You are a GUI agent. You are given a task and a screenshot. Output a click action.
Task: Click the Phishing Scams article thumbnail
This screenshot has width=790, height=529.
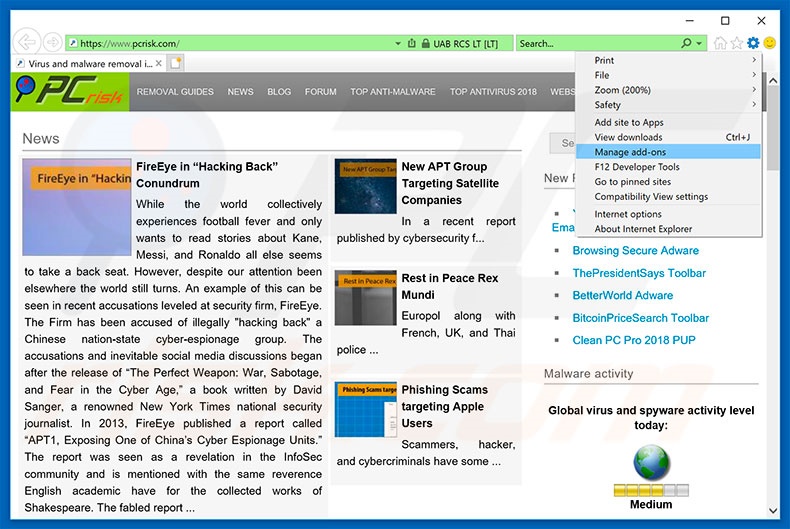(365, 409)
